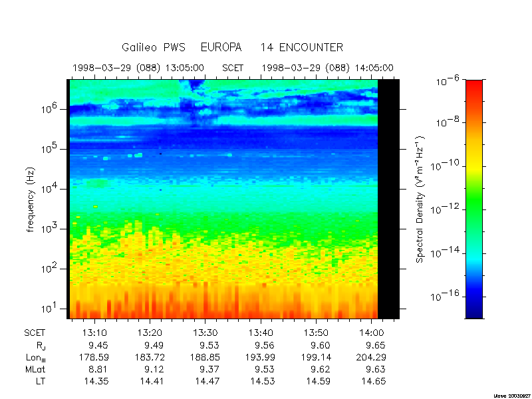Click the SCET tick label '13:10'
Viewport: 532px width, 399px height.
point(94,333)
